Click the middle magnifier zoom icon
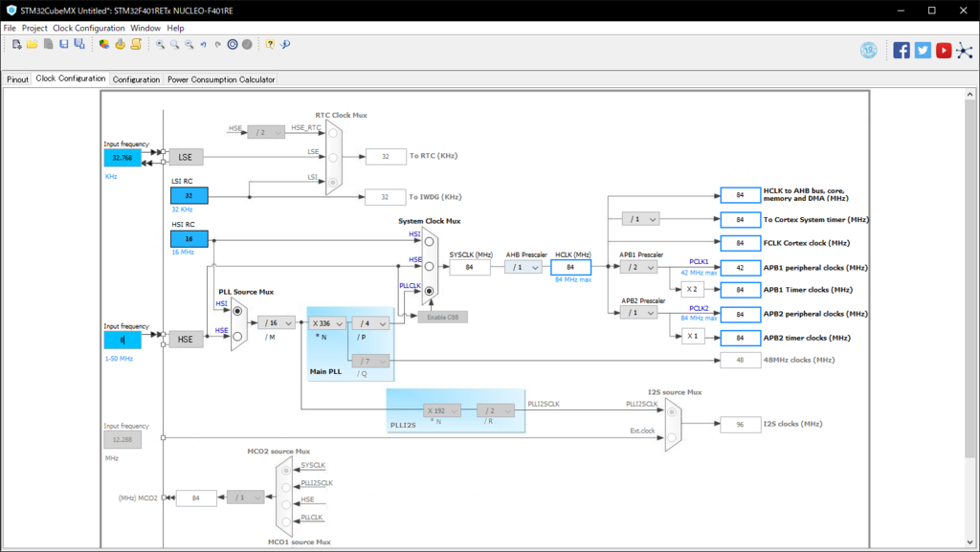 (x=174, y=44)
